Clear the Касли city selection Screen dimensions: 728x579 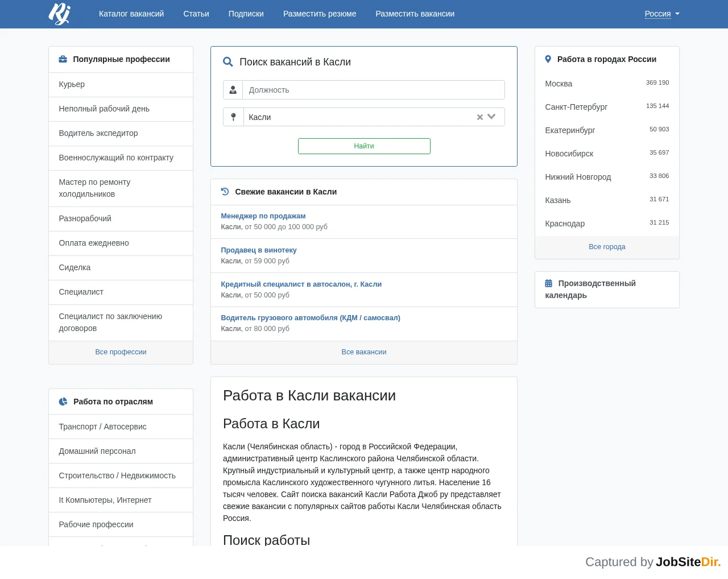coord(480,117)
